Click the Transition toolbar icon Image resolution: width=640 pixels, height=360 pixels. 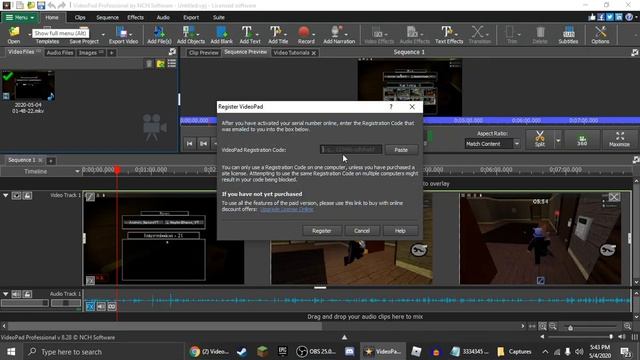[x=479, y=34]
